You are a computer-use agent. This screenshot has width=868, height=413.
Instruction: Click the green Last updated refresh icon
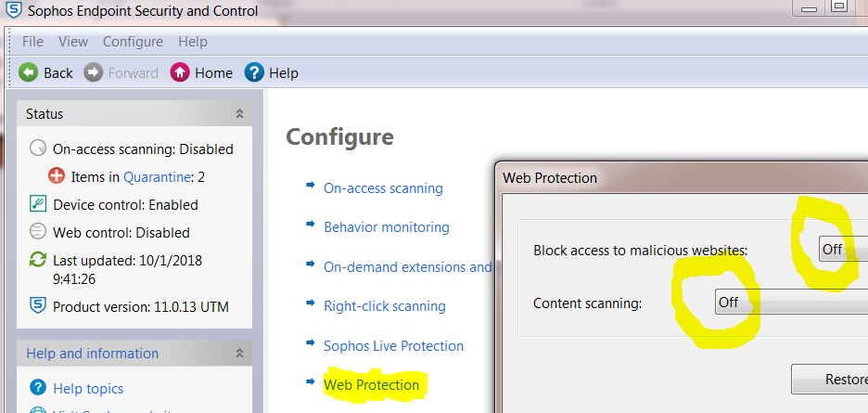point(38,260)
